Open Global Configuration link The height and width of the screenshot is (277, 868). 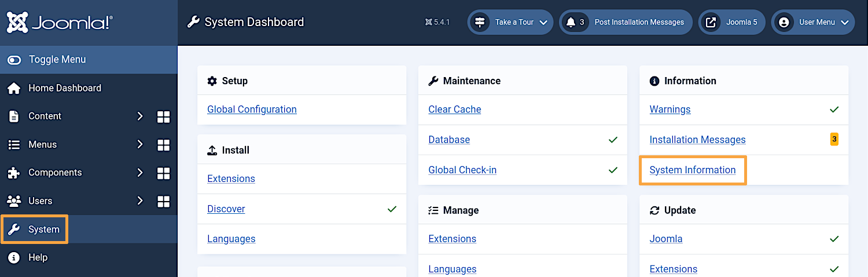click(x=252, y=110)
